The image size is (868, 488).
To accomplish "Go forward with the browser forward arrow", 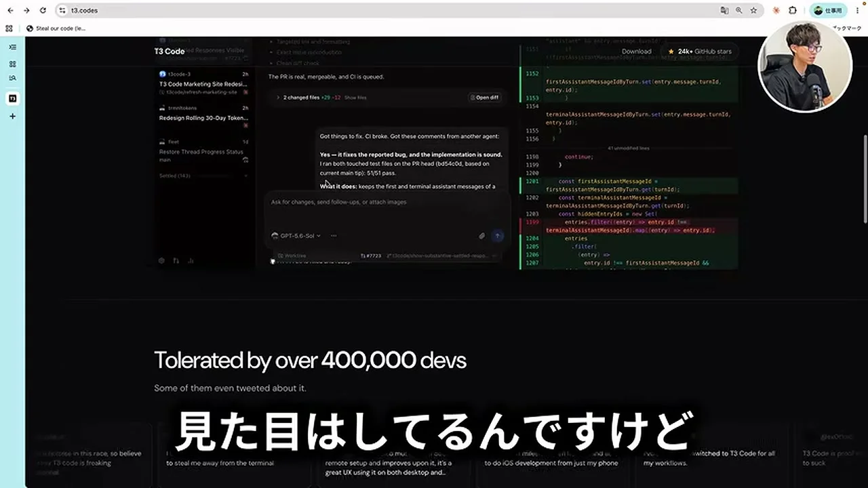I will coord(26,11).
